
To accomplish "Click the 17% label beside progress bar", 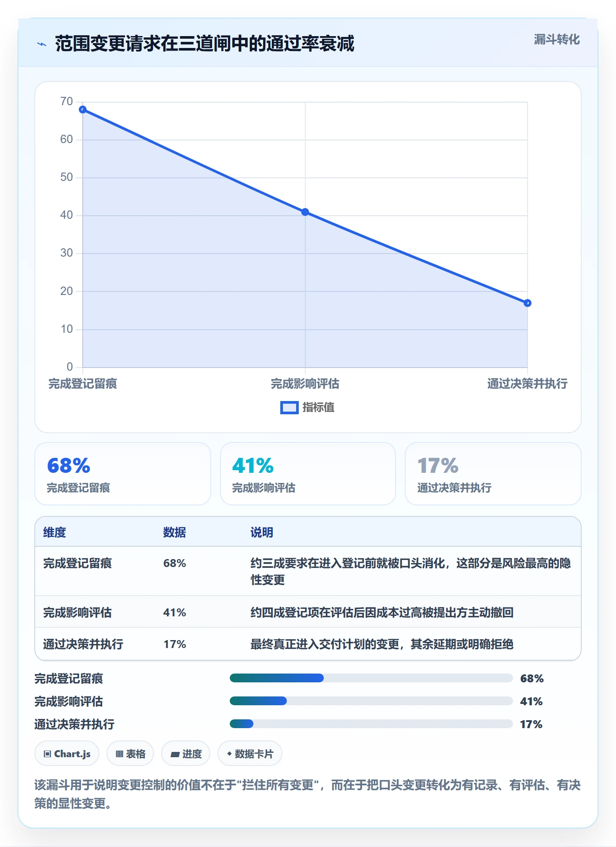I will [x=532, y=724].
